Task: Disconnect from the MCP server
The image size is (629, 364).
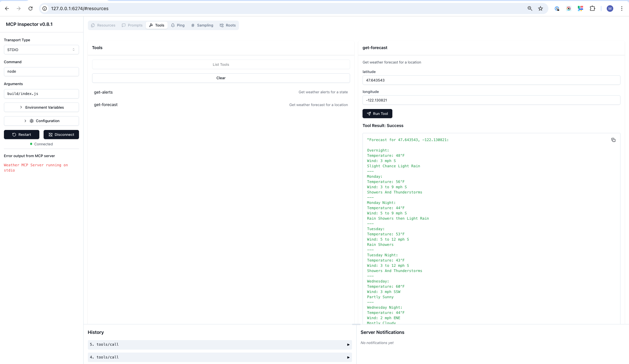Action: (x=61, y=135)
